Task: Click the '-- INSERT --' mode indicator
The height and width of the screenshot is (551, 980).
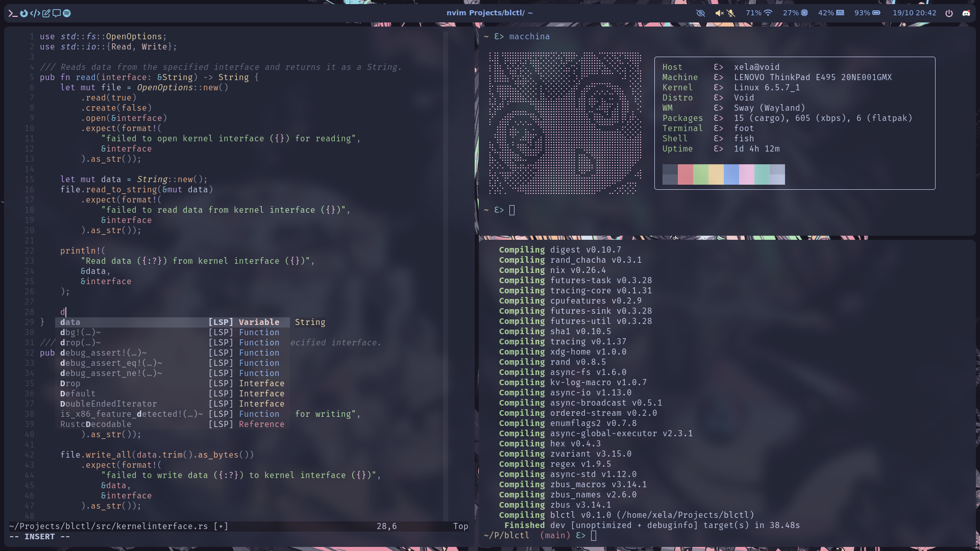Action: (39, 537)
